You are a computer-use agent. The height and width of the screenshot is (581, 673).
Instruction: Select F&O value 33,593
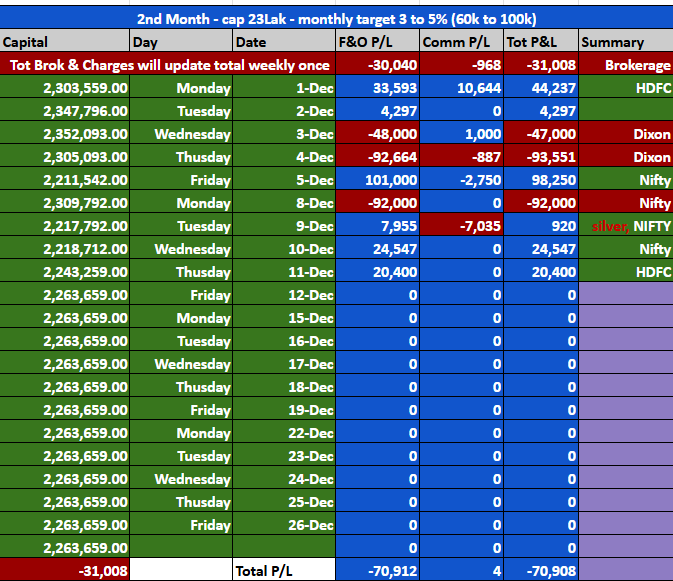(377, 88)
